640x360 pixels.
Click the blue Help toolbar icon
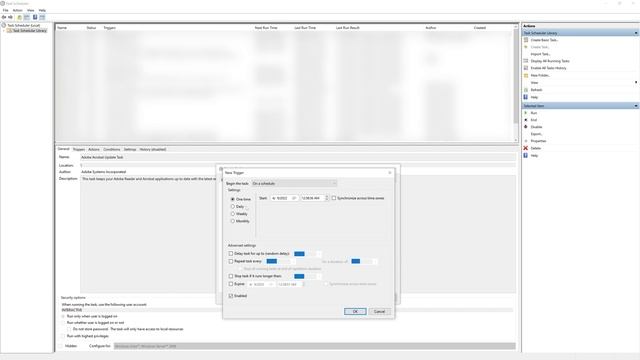pyautogui.click(x=35, y=17)
